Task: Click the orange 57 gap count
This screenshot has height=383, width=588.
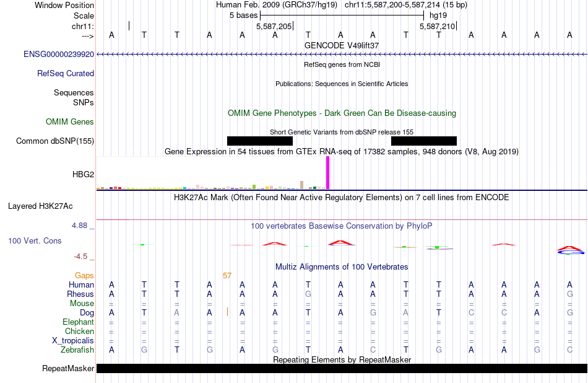Action: click(x=227, y=276)
